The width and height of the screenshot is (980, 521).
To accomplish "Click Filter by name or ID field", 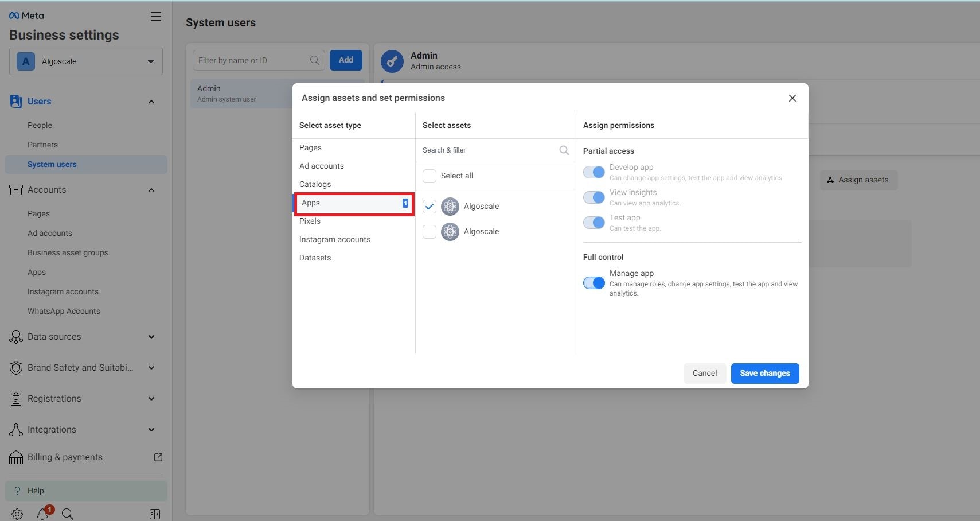I will 259,60.
